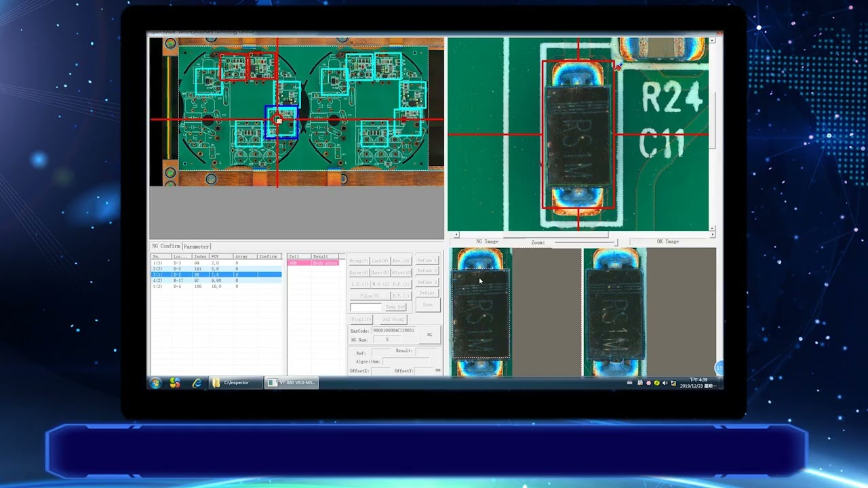Screen dimensions: 868x488
Task: Click the Add Group button
Action: point(393,319)
